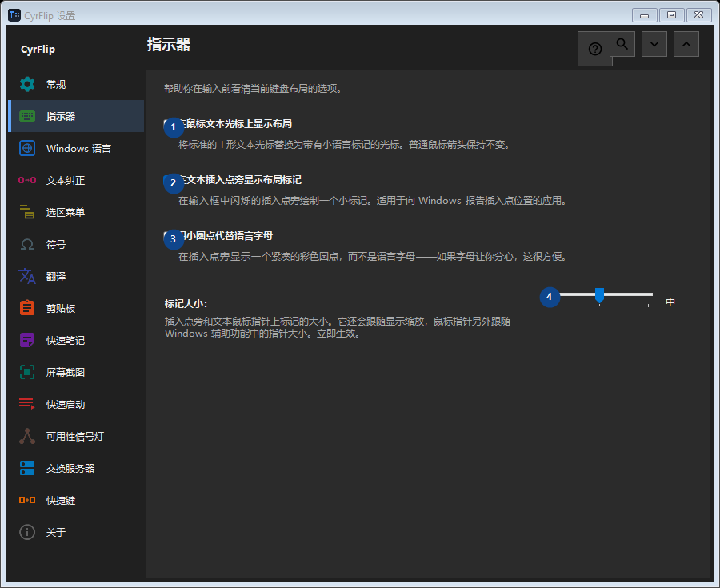The width and height of the screenshot is (720, 588).
Task: Open the 快速启动 launcher icon
Action: [x=27, y=404]
